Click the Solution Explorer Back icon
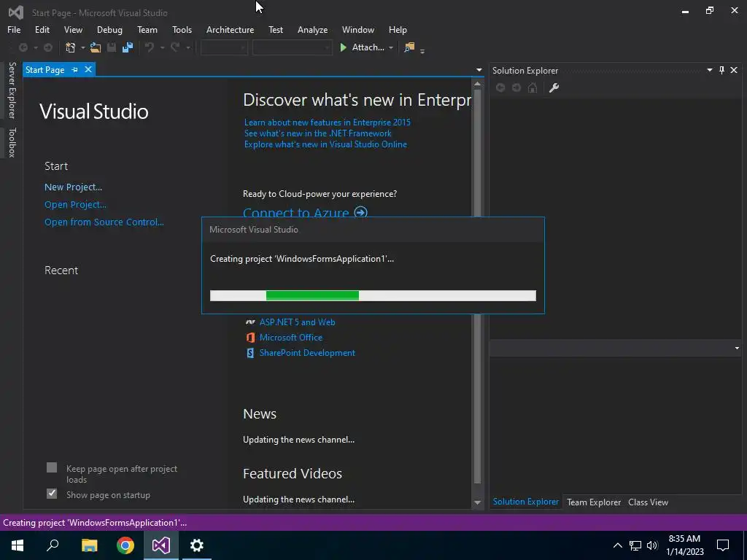The width and height of the screenshot is (747, 560). [500, 87]
